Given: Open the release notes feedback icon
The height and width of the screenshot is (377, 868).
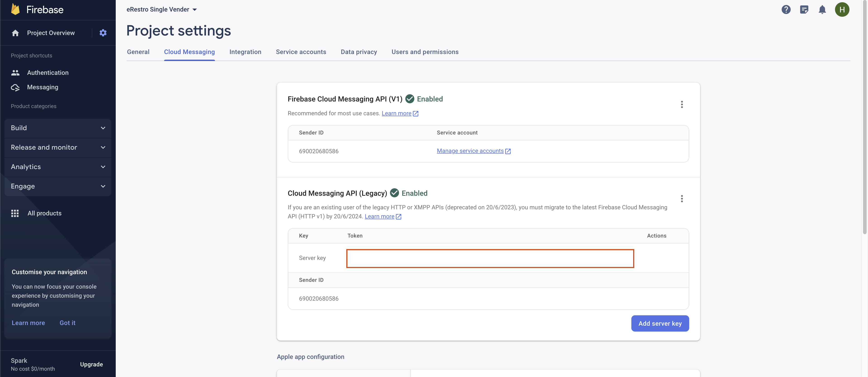Looking at the screenshot, I should 804,9.
